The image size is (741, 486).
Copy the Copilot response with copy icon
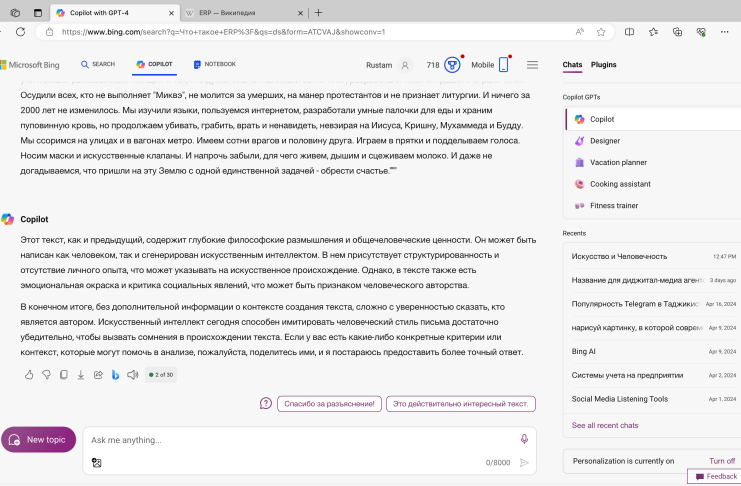64,375
